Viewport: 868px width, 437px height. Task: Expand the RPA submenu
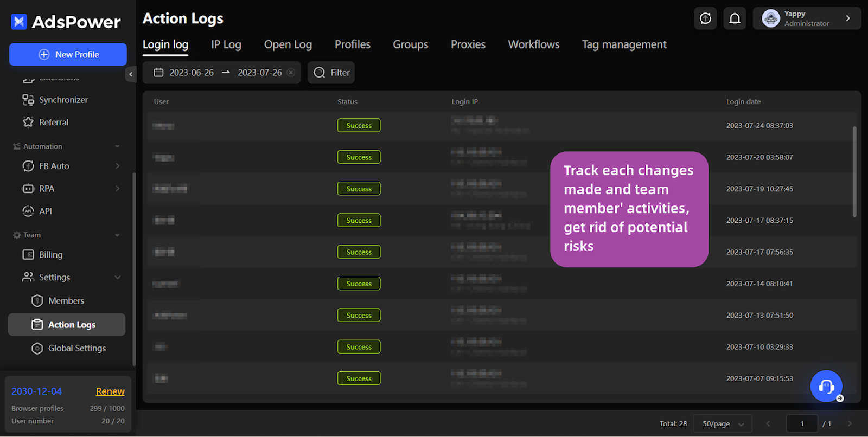tap(117, 189)
